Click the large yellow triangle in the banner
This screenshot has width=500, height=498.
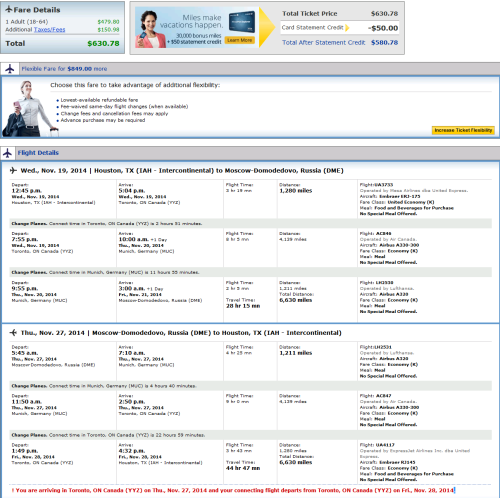tap(267, 27)
